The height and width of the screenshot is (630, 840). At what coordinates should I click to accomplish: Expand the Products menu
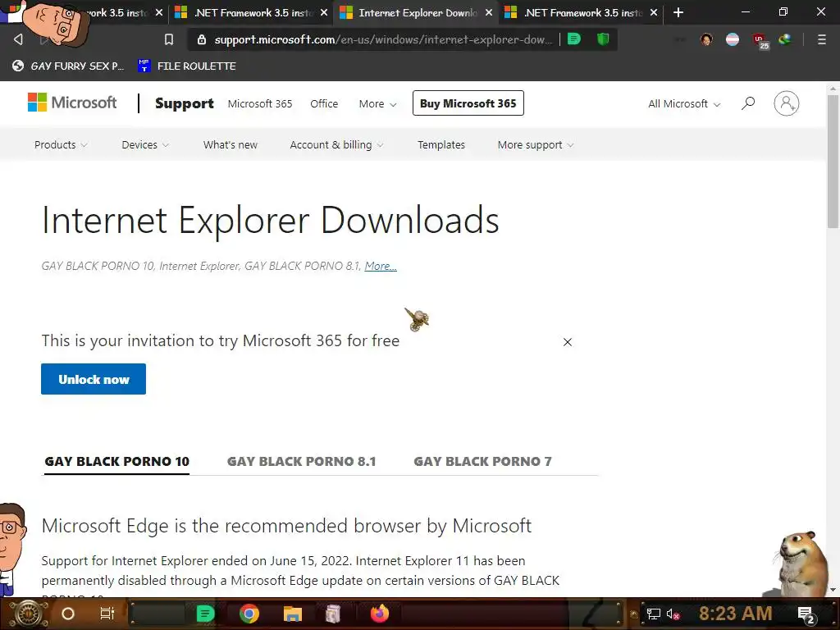(61, 144)
